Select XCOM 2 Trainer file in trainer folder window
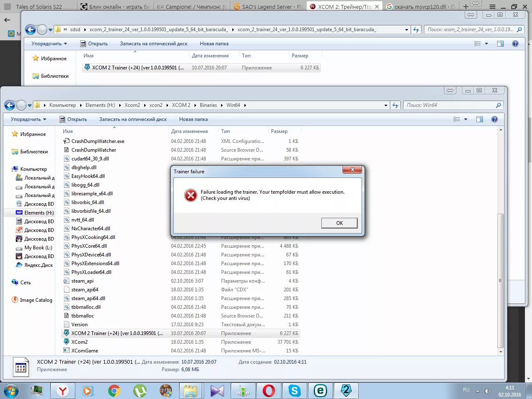 pyautogui.click(x=202, y=68)
